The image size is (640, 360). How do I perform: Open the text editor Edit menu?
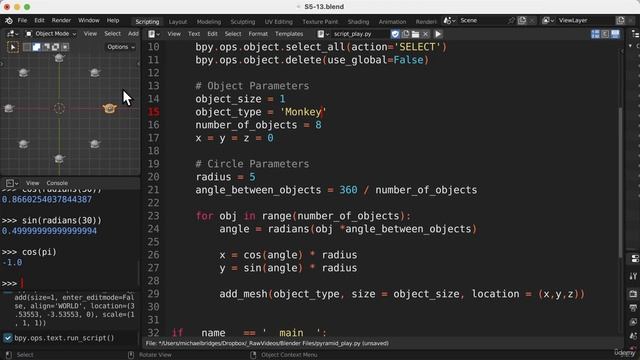coord(212,34)
